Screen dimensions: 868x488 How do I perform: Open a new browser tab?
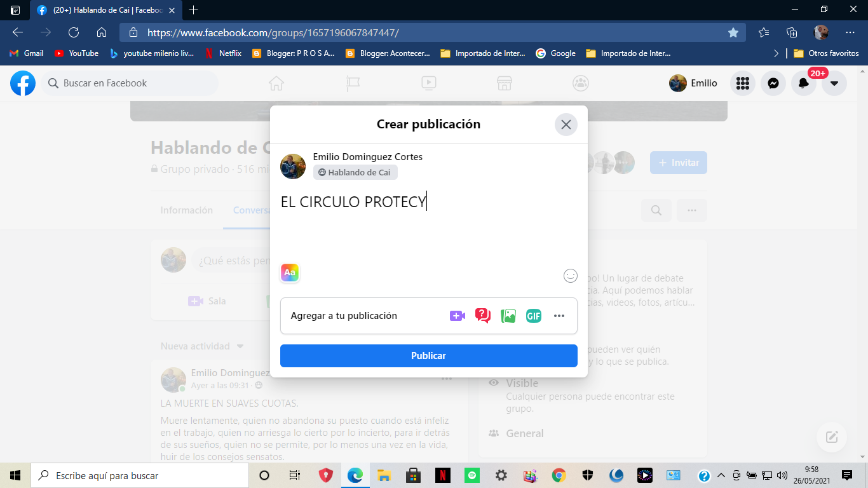[194, 10]
